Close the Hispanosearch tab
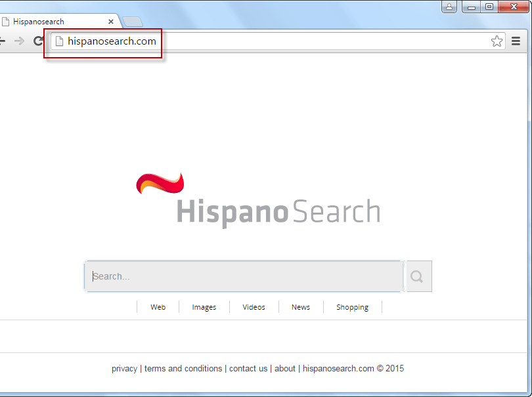 click(x=111, y=22)
